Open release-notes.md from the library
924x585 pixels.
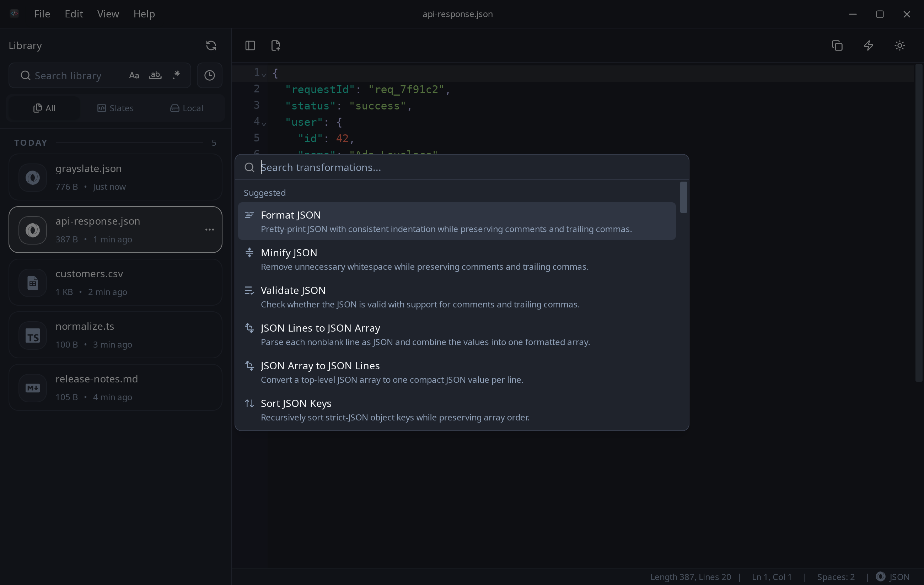tap(116, 388)
